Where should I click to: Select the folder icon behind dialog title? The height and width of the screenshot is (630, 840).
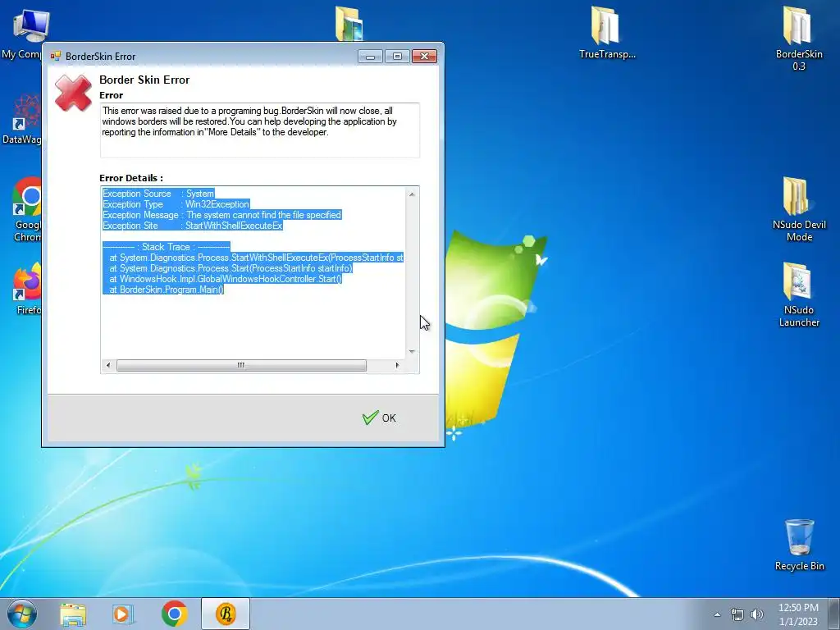(x=349, y=23)
